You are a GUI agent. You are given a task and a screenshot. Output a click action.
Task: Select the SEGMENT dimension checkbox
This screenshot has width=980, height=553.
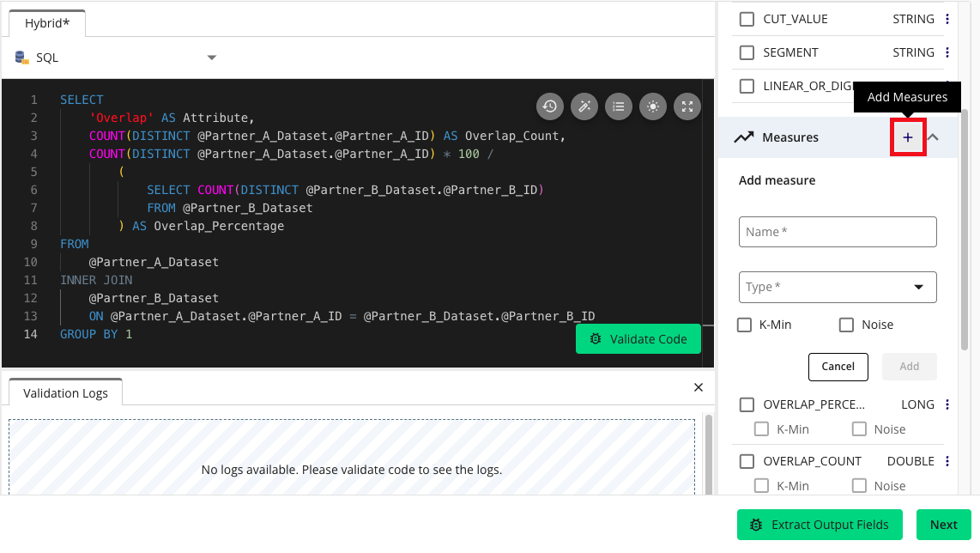[x=747, y=52]
